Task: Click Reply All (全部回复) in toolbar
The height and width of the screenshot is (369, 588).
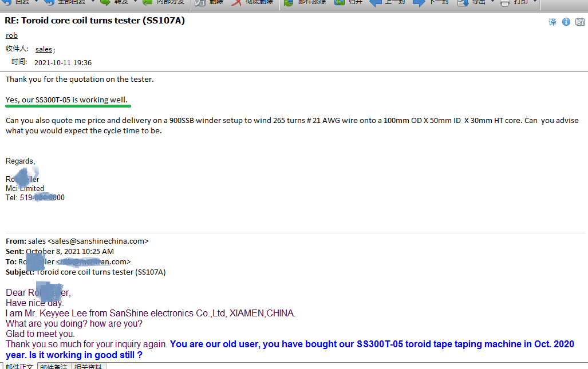Action: 65,2
